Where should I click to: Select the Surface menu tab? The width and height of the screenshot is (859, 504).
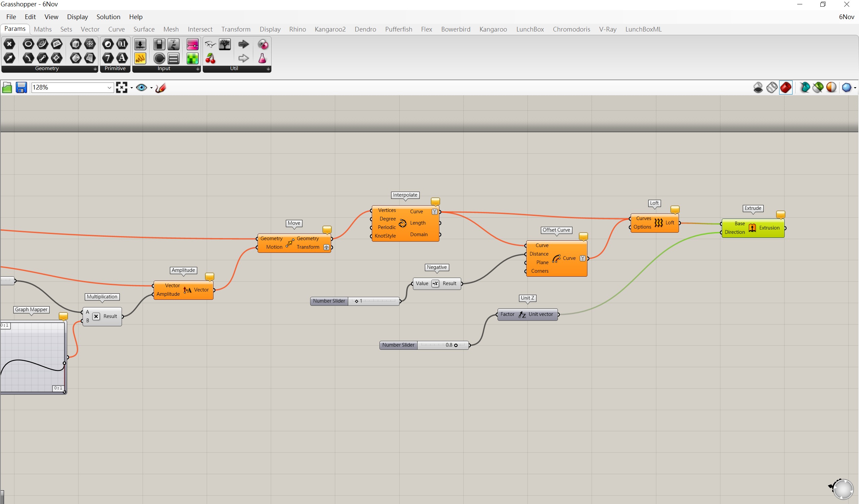point(144,29)
